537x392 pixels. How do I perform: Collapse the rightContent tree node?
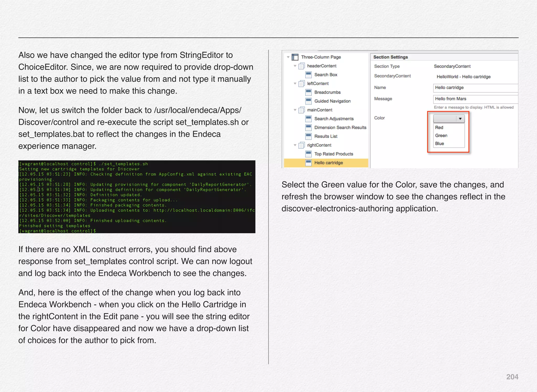click(295, 145)
